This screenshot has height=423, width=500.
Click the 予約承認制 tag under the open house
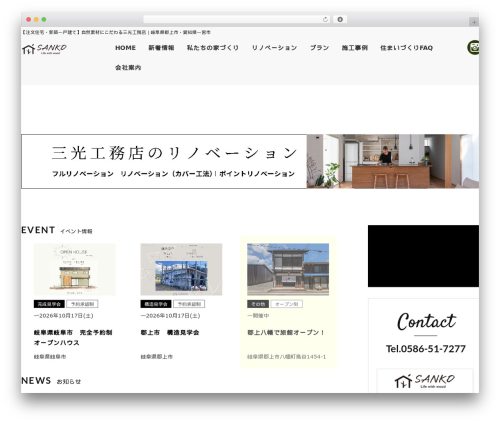(82, 304)
